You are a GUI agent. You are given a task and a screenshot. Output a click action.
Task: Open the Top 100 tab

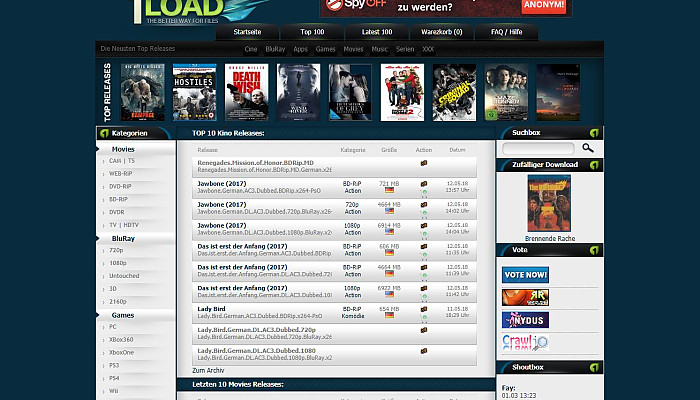312,32
